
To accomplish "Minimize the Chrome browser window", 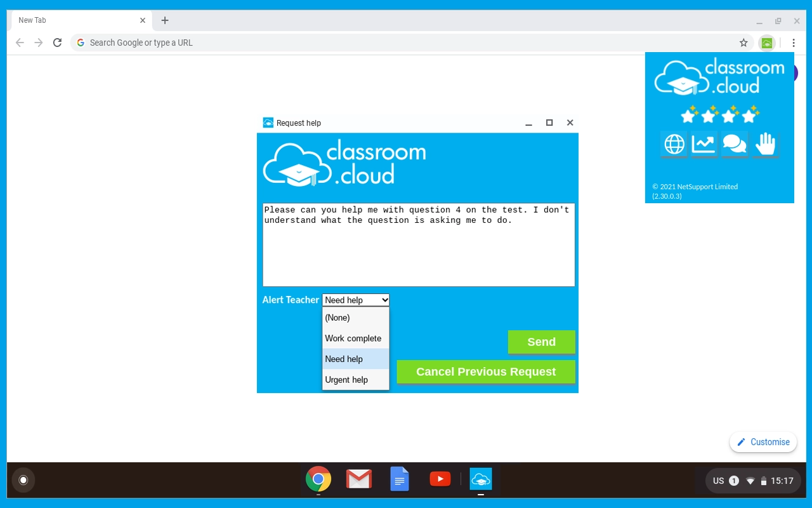I will click(759, 21).
